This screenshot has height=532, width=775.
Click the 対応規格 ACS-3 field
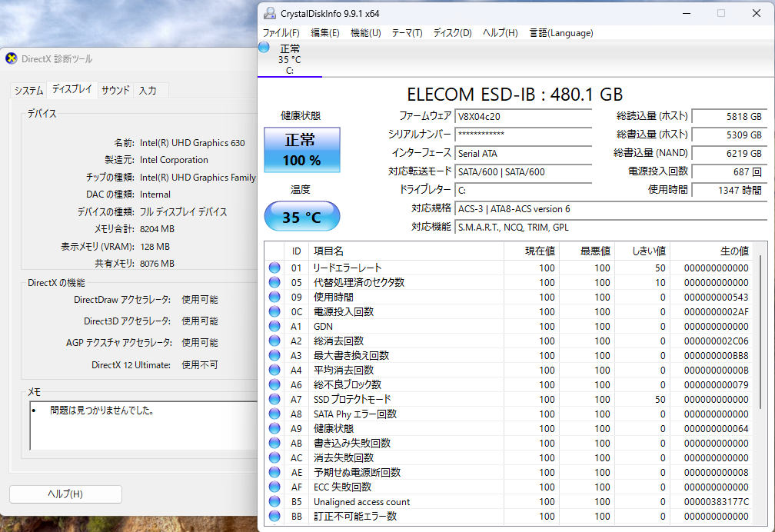(x=611, y=208)
